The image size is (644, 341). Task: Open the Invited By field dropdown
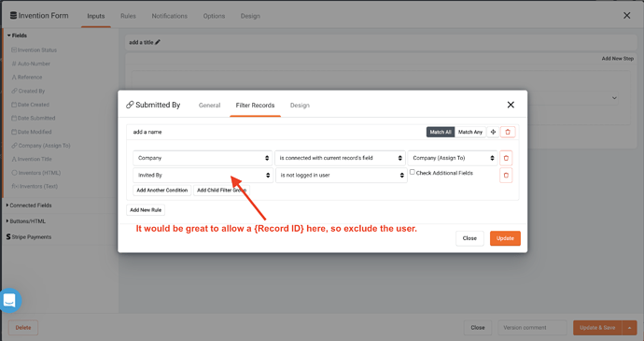point(203,176)
